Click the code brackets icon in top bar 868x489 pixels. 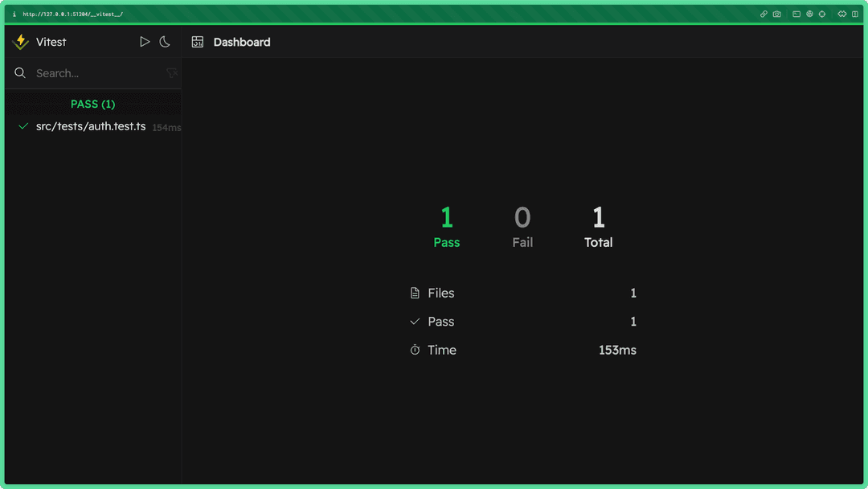coord(841,14)
